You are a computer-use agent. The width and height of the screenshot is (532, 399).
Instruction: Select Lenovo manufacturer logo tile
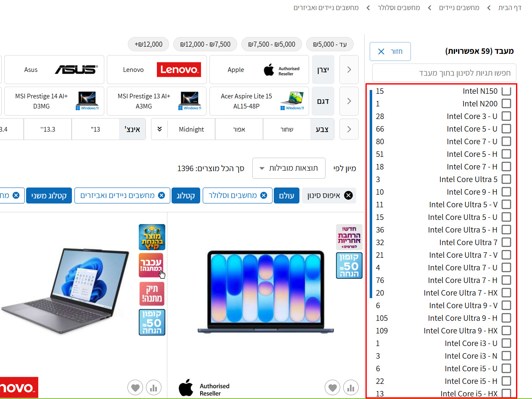click(x=156, y=70)
